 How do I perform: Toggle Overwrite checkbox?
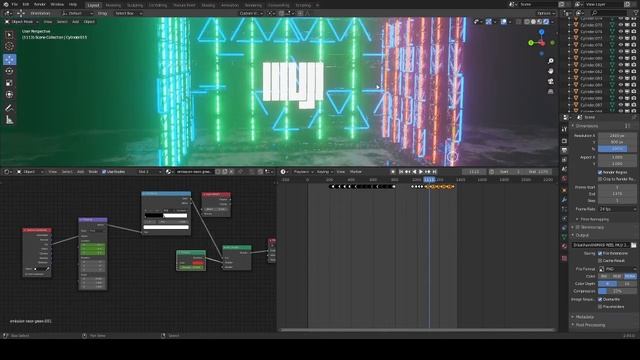pos(600,300)
